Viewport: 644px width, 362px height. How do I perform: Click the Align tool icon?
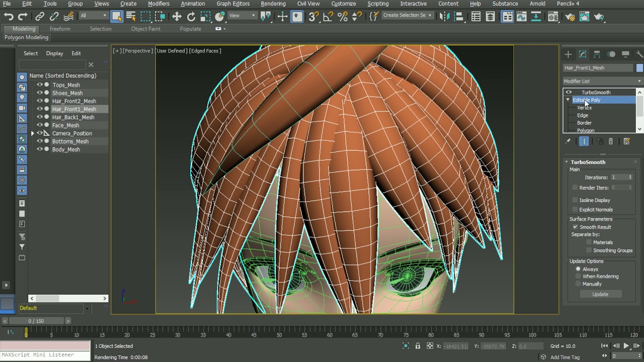(459, 17)
